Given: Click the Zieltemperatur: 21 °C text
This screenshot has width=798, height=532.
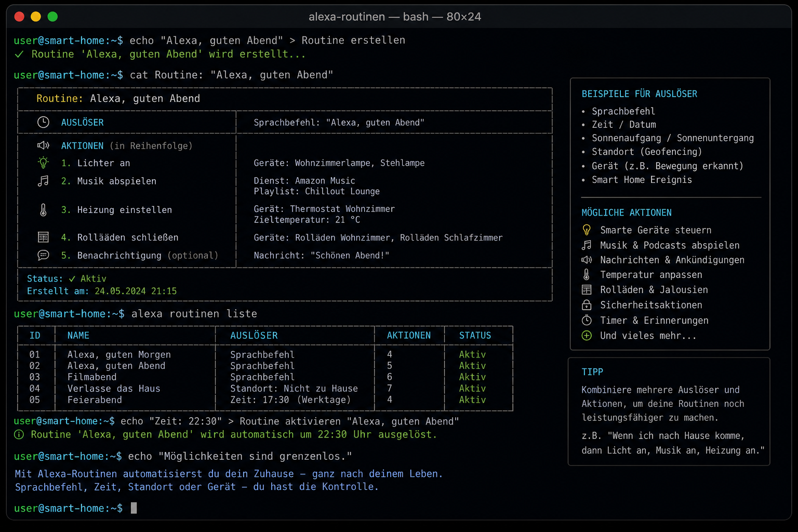Looking at the screenshot, I should click(307, 220).
